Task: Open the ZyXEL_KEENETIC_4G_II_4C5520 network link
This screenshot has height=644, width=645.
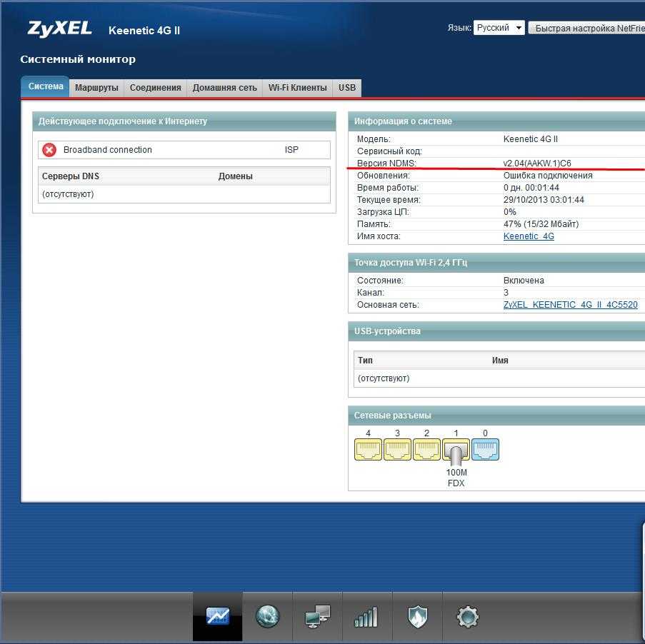Action: 570,305
